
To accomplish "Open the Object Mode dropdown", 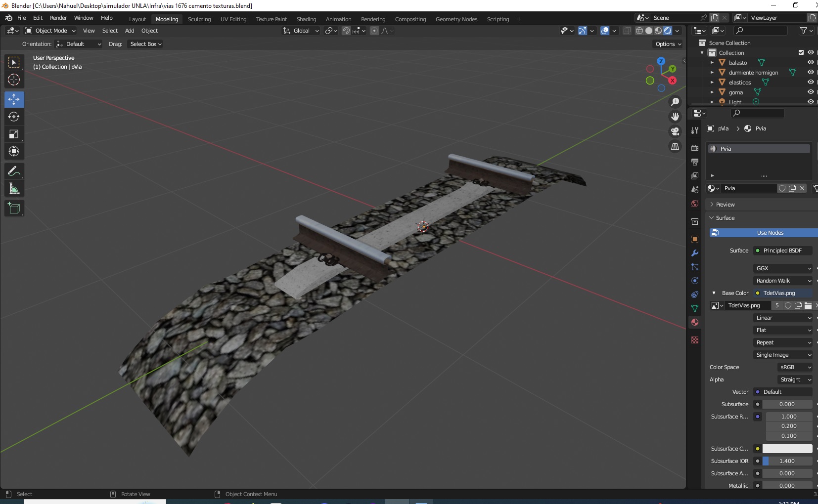I will (x=50, y=31).
